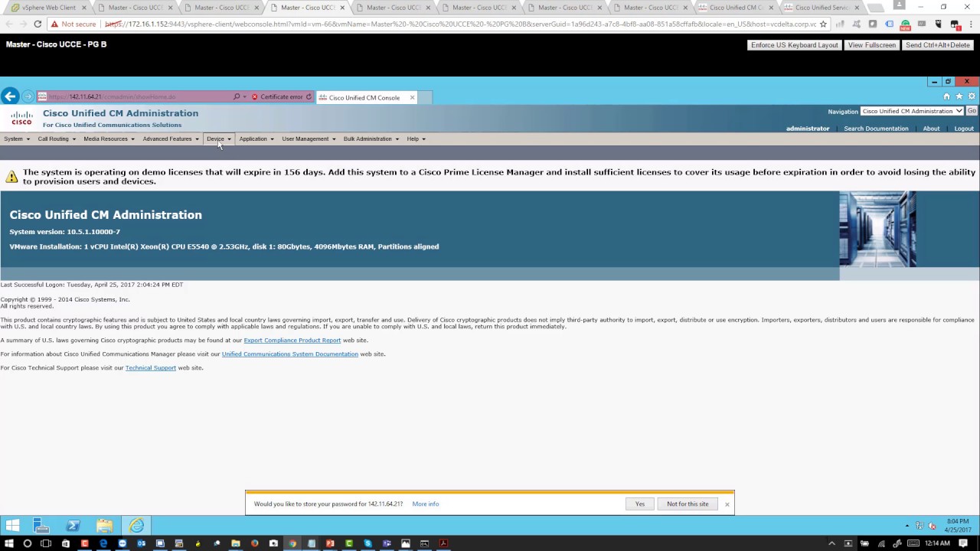Bookmark page with Chrome star icon

[823, 24]
